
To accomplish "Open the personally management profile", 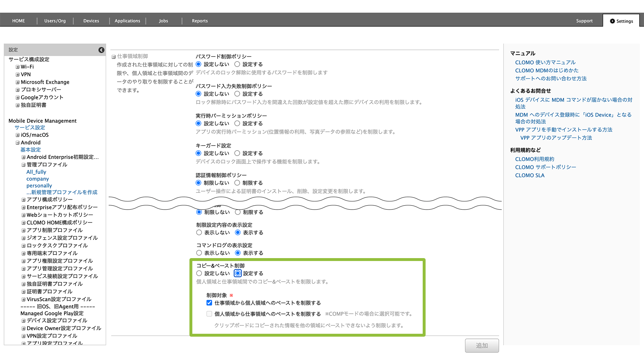I will tap(39, 186).
